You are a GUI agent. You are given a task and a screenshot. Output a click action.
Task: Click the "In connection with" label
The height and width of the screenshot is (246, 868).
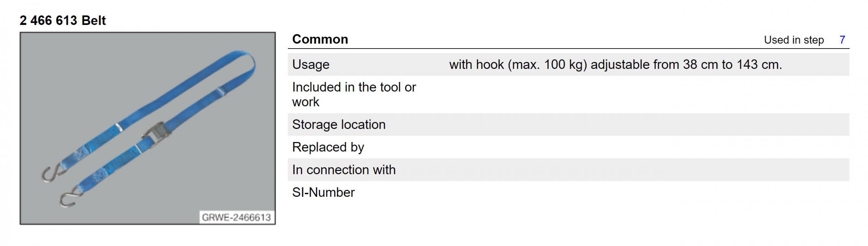pyautogui.click(x=344, y=170)
